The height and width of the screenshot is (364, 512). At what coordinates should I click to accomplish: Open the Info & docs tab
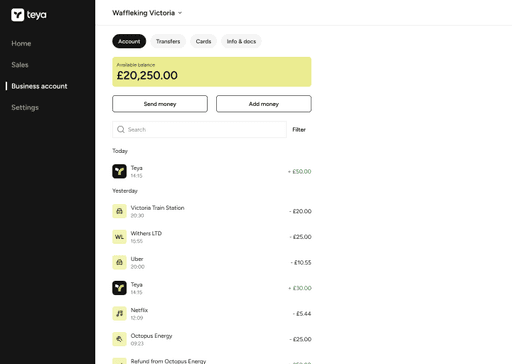[241, 41]
